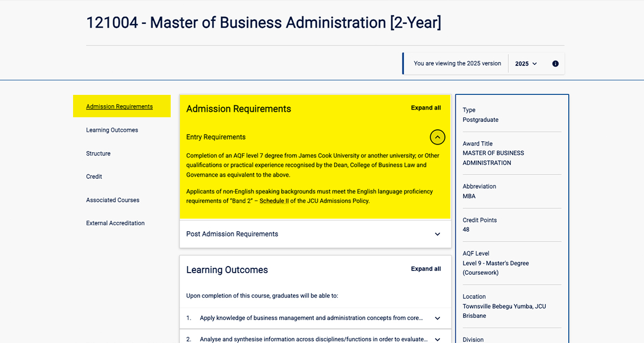The width and height of the screenshot is (644, 343).
Task: Open the 2025 version dropdown
Action: point(526,64)
